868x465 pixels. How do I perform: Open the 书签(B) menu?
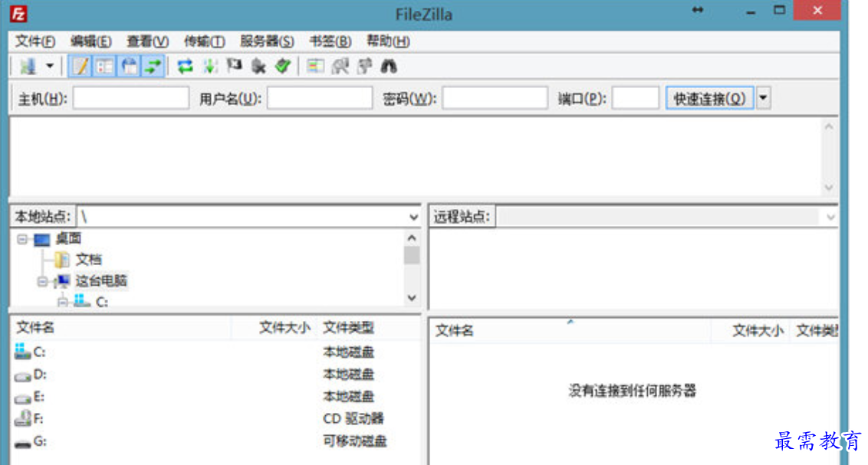[330, 41]
